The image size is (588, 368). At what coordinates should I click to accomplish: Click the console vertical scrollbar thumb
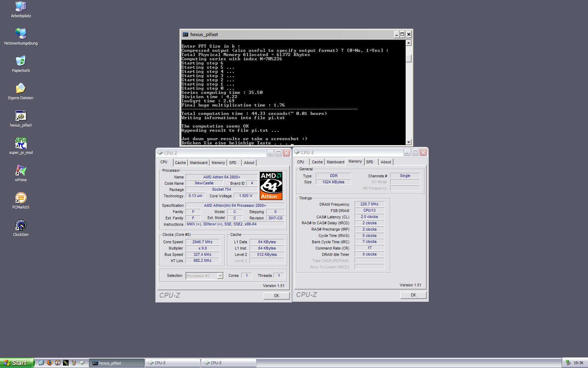[408, 59]
